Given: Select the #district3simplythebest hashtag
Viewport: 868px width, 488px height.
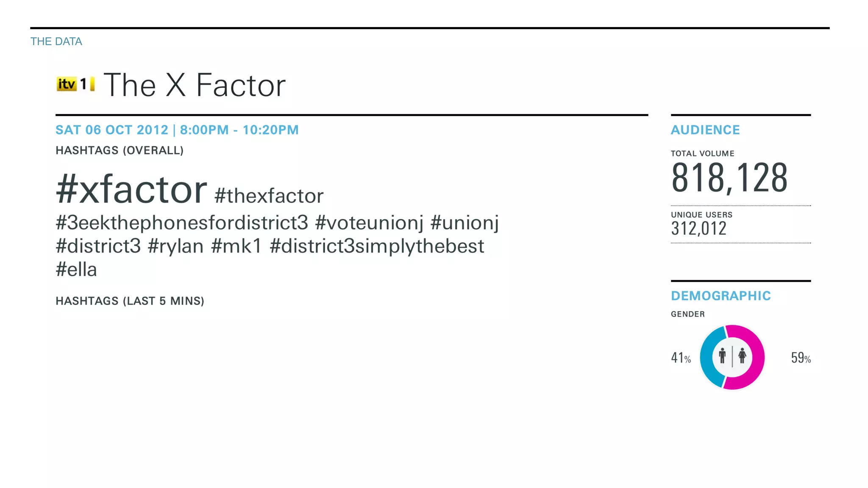Looking at the screenshot, I should click(x=377, y=246).
